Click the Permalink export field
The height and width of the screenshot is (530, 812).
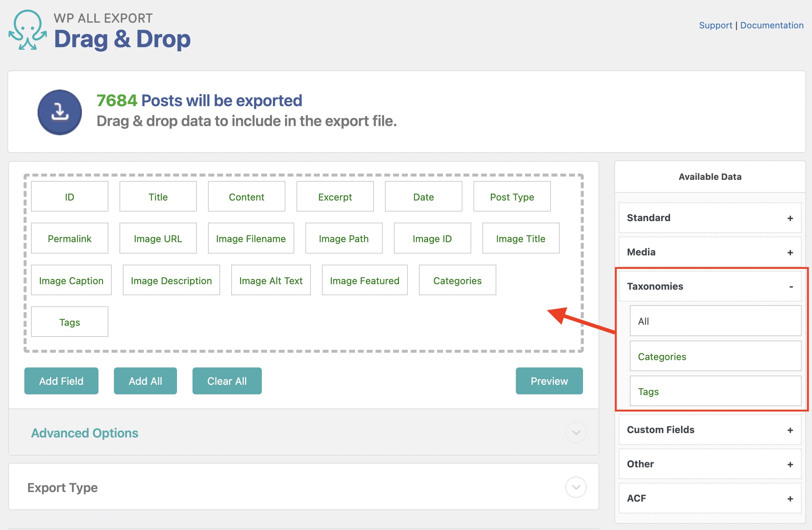click(70, 238)
